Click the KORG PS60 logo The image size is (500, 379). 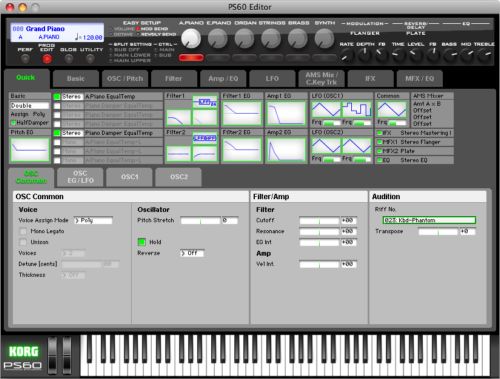(23, 357)
